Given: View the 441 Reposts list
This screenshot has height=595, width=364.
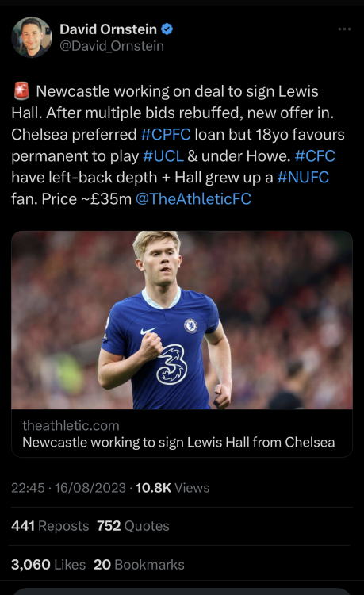Looking at the screenshot, I should tap(50, 526).
